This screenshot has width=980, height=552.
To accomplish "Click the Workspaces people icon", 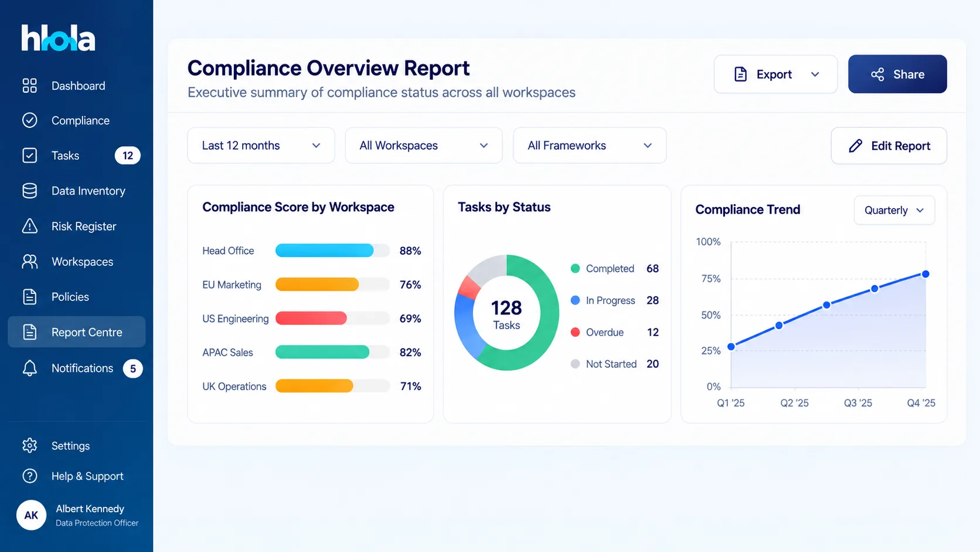I will [29, 262].
